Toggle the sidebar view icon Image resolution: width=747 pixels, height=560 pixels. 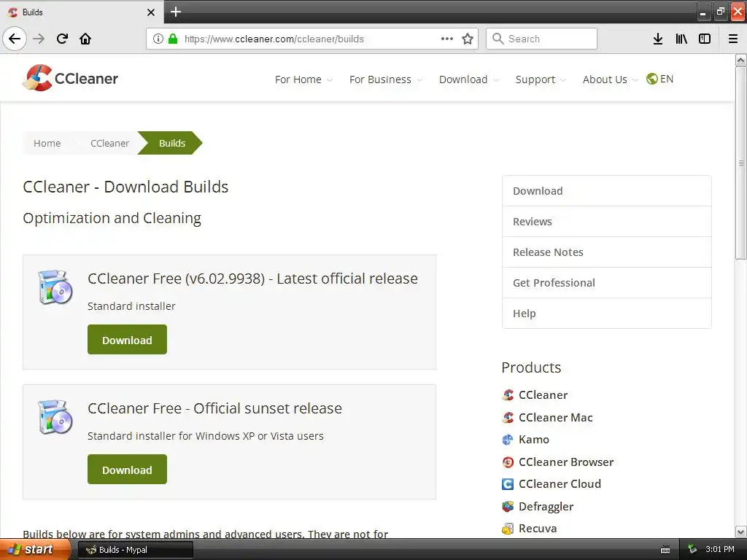click(705, 39)
